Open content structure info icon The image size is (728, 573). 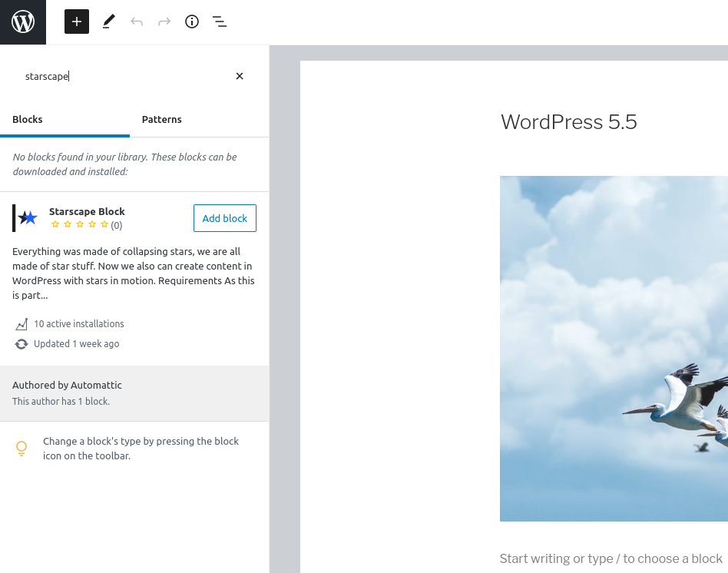pyautogui.click(x=192, y=22)
